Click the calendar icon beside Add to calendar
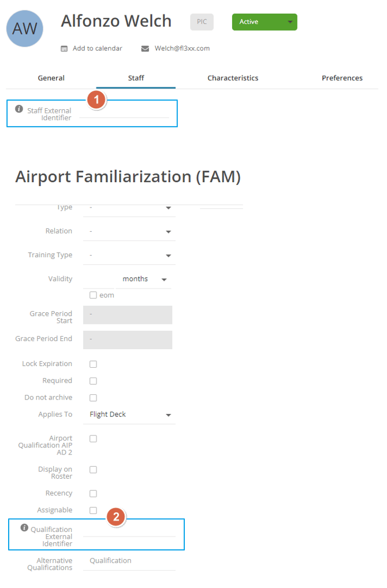Image resolution: width=387 pixels, height=588 pixels. (x=65, y=49)
